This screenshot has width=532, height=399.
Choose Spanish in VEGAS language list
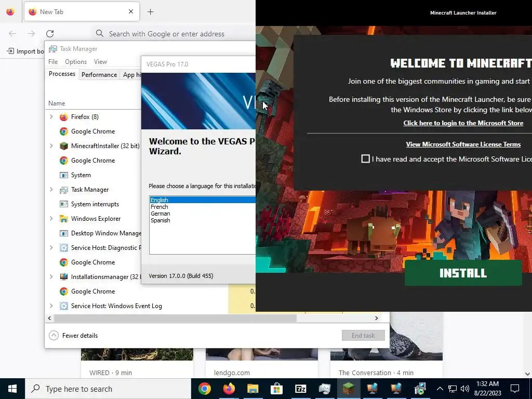[x=203, y=220]
